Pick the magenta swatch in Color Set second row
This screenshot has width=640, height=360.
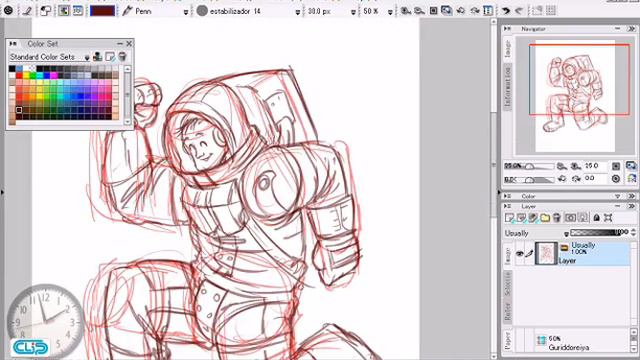[54, 75]
